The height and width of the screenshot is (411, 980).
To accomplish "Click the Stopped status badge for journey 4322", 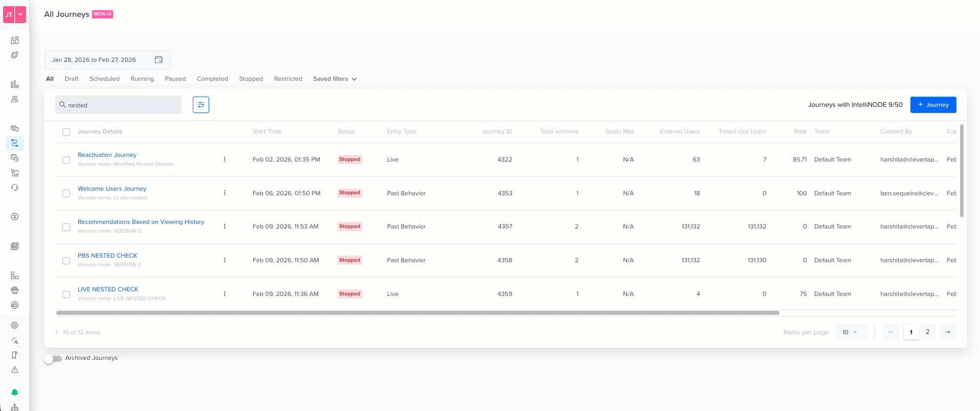I will 350,159.
